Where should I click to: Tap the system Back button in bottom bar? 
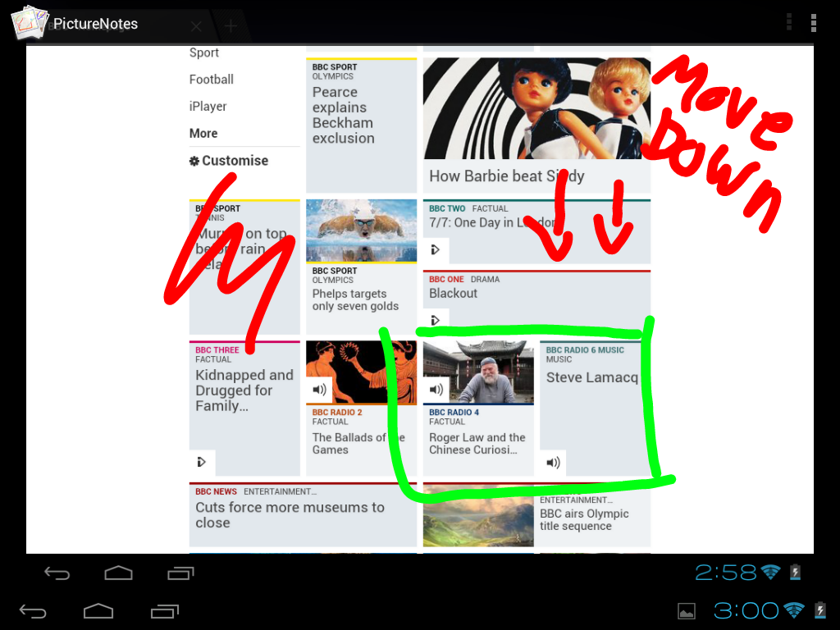(x=33, y=611)
